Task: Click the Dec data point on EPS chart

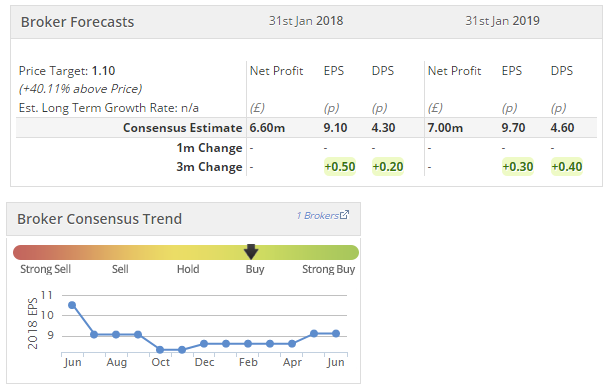Action: [x=204, y=343]
